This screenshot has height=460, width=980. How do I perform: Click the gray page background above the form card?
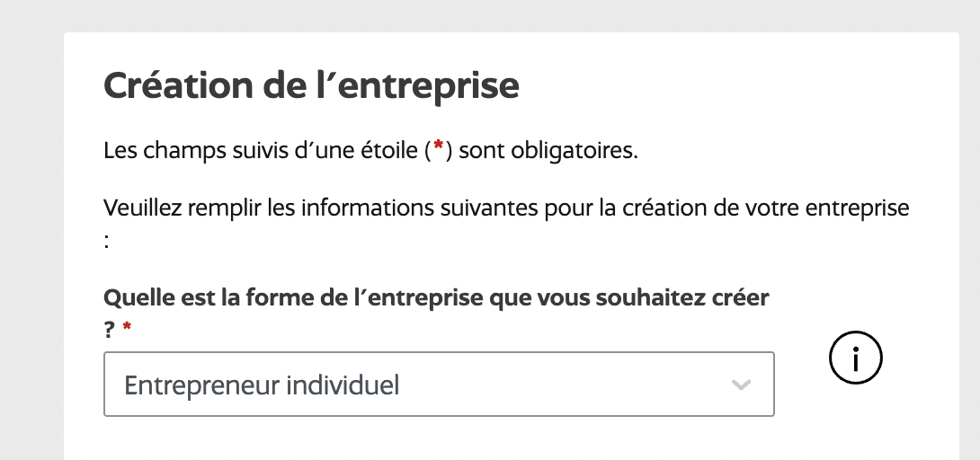(x=490, y=15)
